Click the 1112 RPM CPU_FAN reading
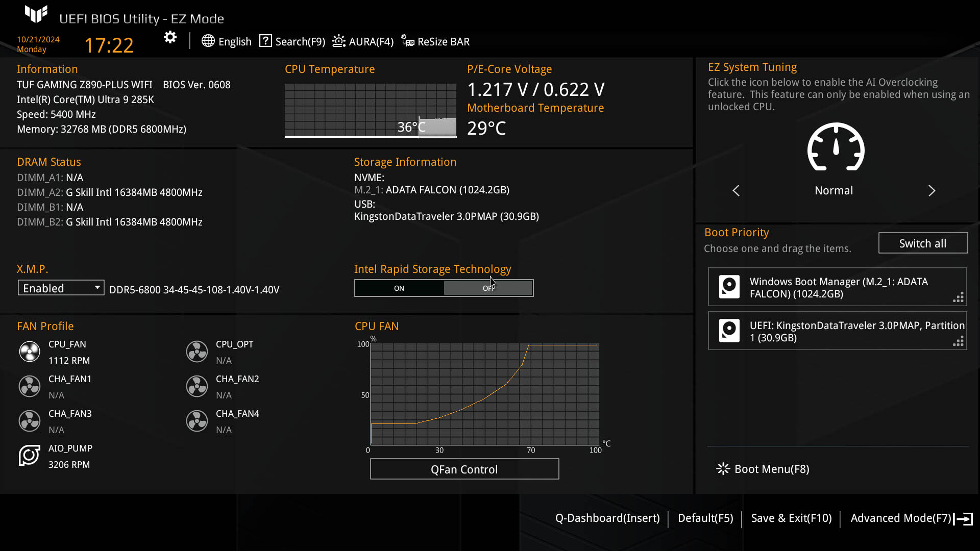This screenshot has height=551, width=980. 69,361
